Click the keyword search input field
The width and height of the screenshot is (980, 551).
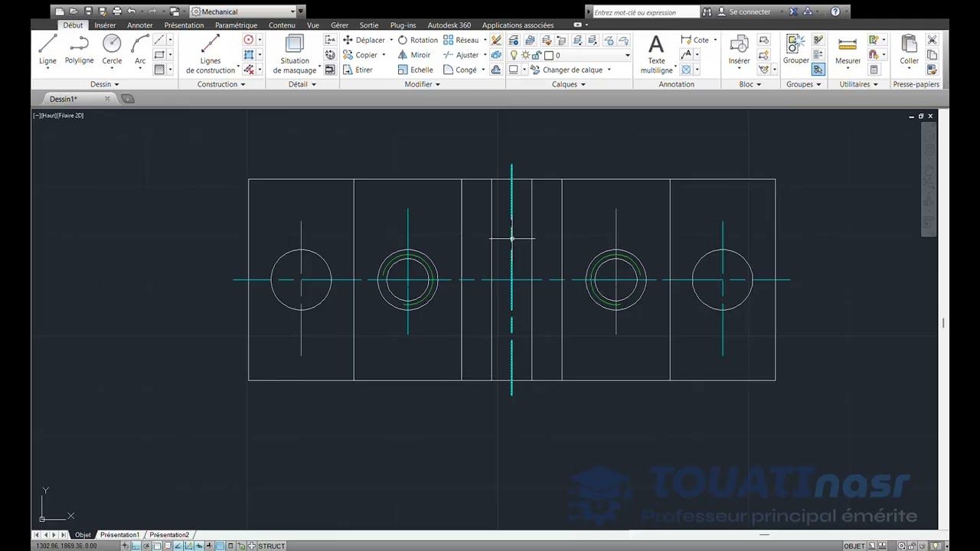645,11
